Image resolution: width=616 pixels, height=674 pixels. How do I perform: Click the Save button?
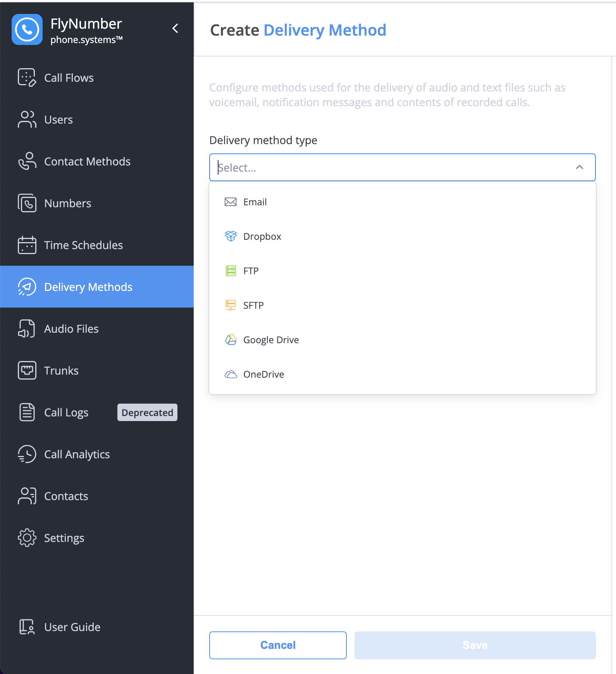pos(475,645)
